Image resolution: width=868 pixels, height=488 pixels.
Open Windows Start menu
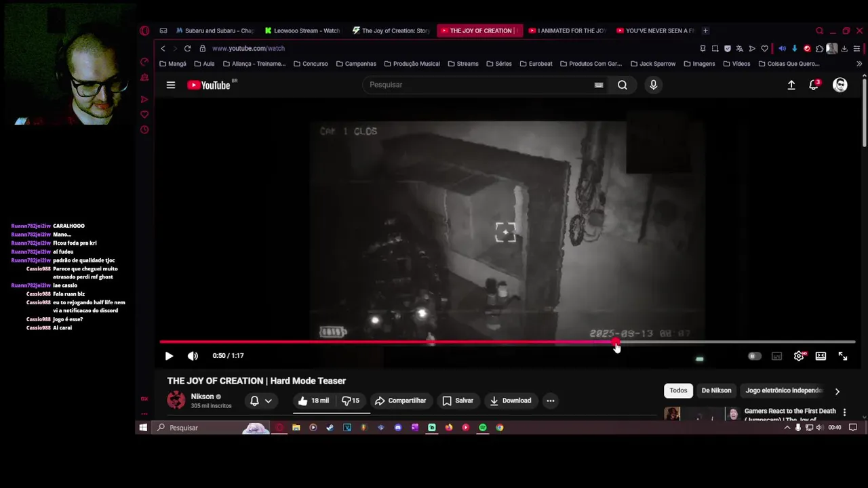pos(143,428)
